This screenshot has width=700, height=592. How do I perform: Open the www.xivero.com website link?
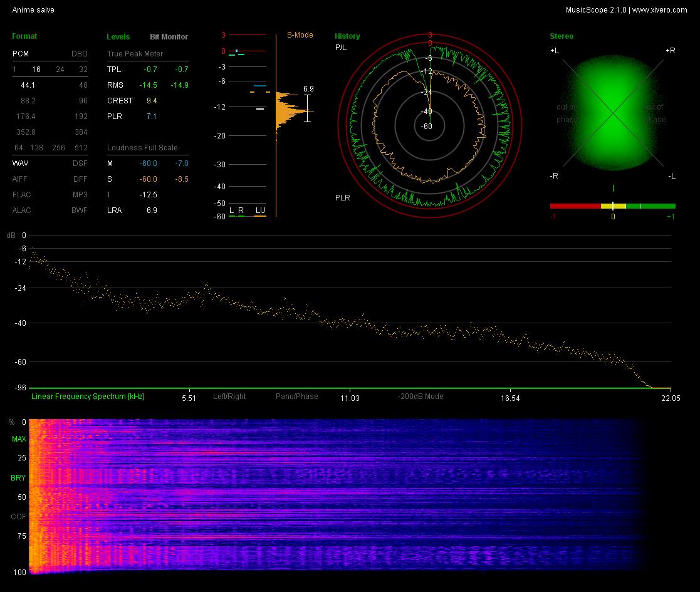coord(659,10)
